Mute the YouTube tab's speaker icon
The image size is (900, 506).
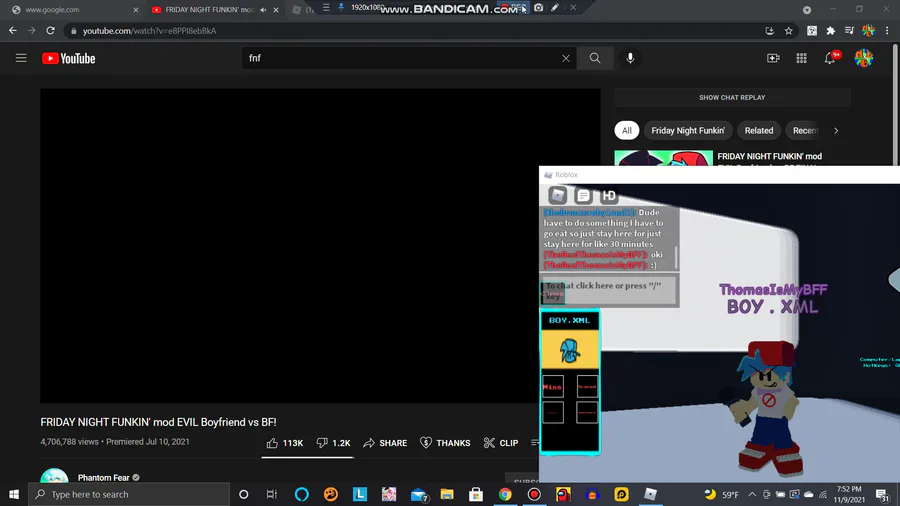click(263, 10)
